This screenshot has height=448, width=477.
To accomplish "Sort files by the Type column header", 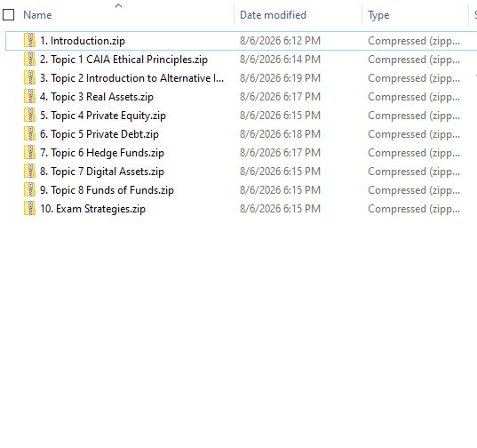I will [378, 15].
